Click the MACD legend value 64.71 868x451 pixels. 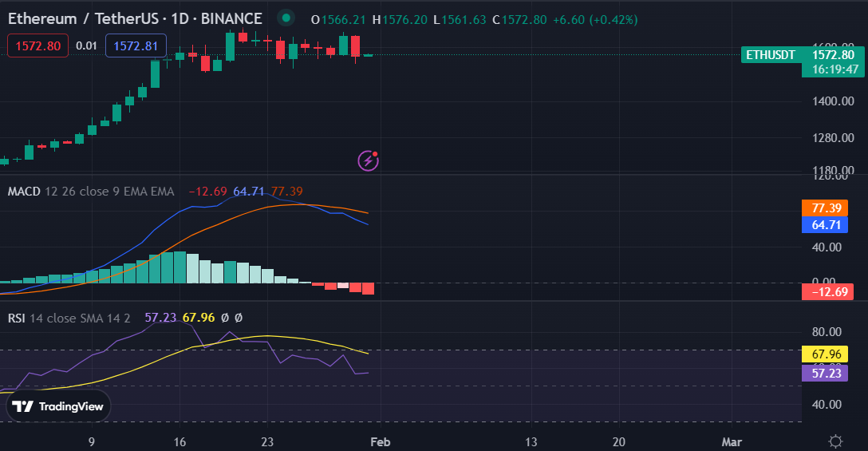[249, 191]
